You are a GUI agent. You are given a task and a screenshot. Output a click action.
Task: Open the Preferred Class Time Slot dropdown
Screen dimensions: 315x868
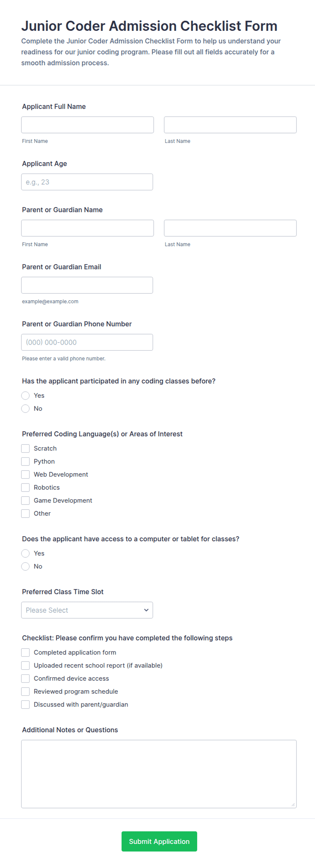click(87, 610)
